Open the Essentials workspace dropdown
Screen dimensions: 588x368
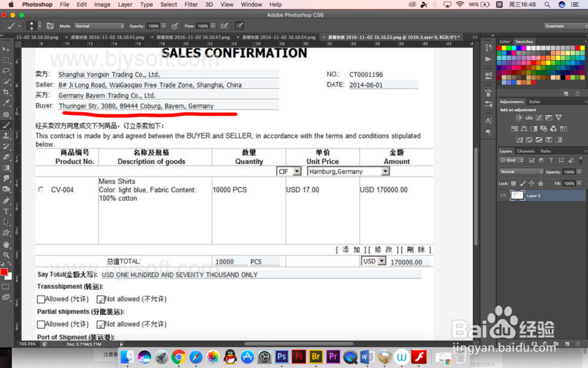[x=564, y=26]
